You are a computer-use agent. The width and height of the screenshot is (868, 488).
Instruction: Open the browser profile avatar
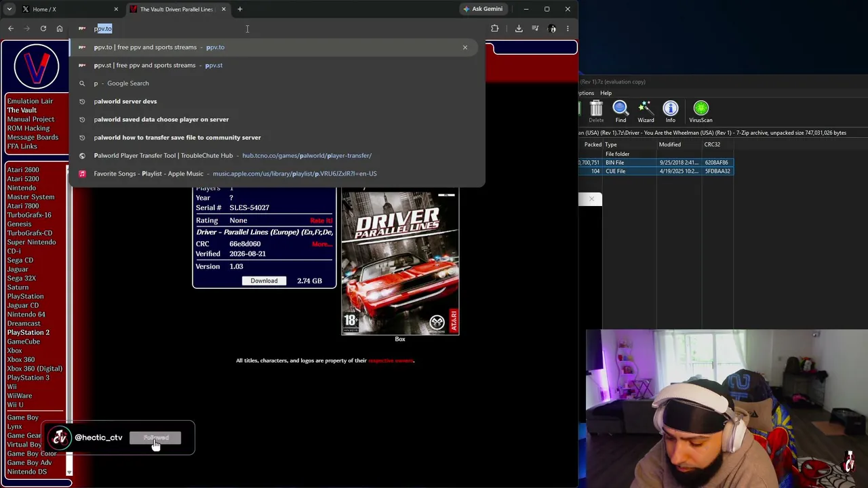pos(552,28)
